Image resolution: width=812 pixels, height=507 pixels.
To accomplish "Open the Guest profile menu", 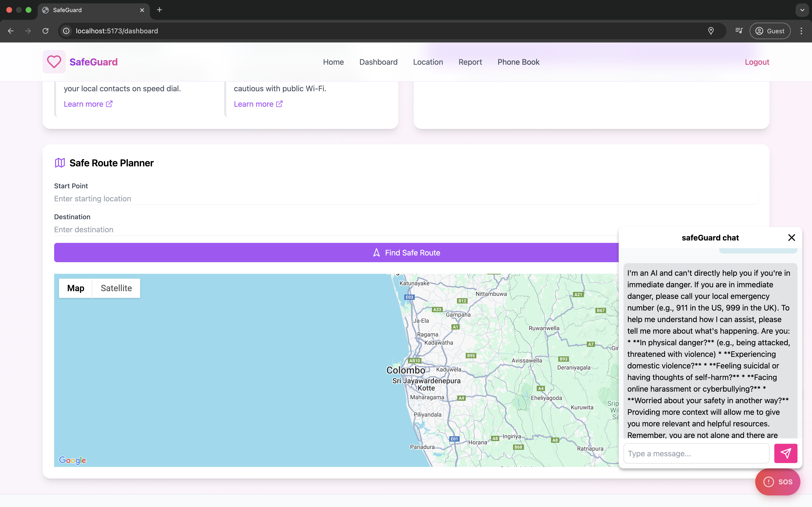I will pos(770,31).
